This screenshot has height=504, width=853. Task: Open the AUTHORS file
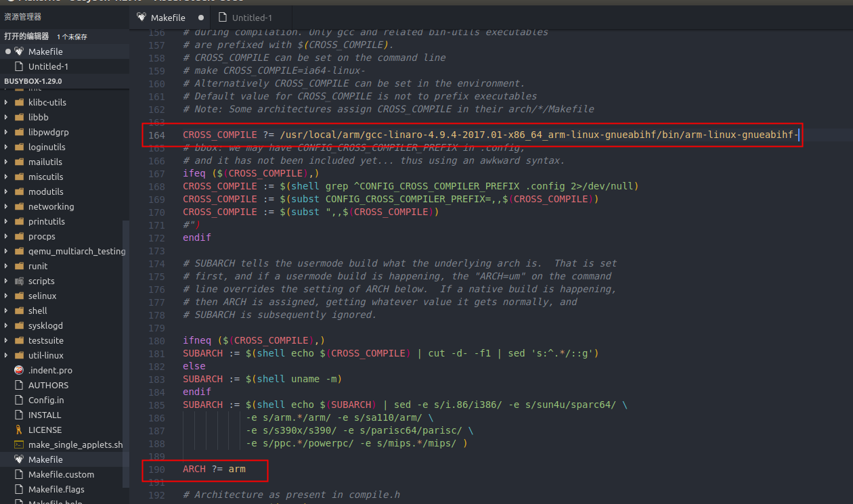click(47, 385)
